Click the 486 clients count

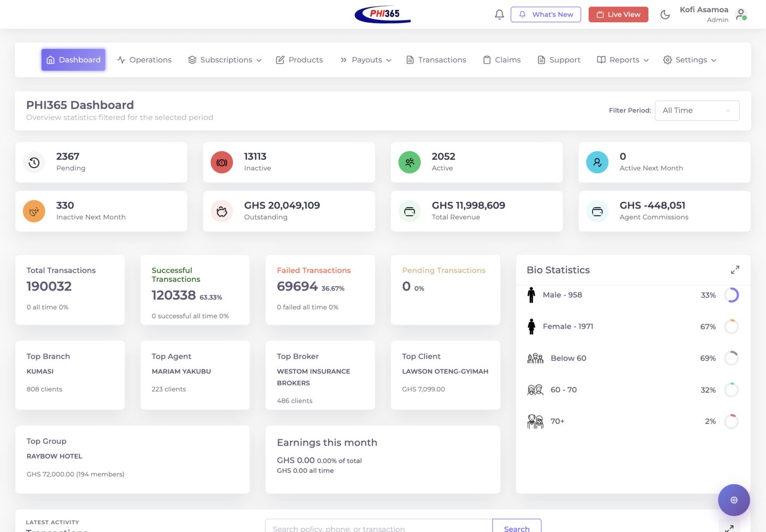coord(295,401)
